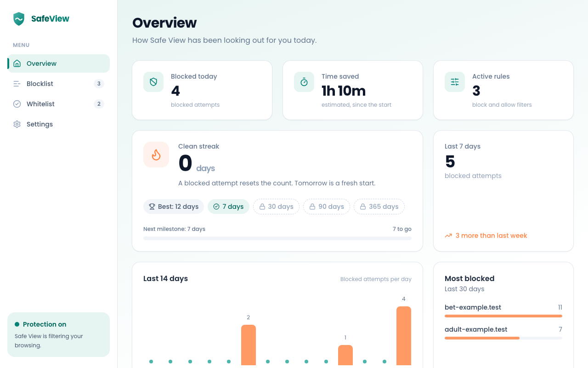The width and height of the screenshot is (588, 368).
Task: Click the flame icon in Clean streak card
Action: tap(156, 155)
